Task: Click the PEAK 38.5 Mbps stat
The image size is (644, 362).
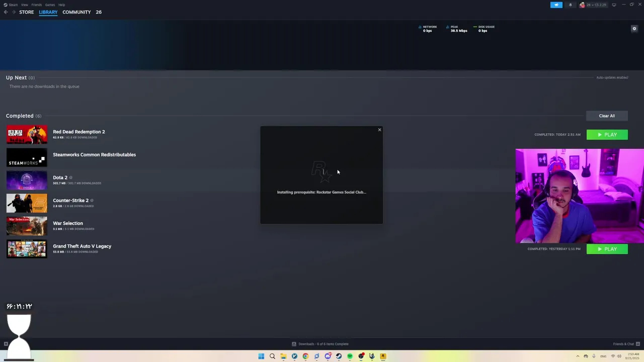Action: tap(457, 29)
